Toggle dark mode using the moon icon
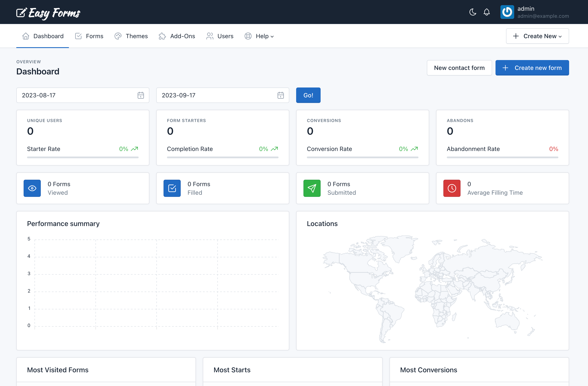 473,12
